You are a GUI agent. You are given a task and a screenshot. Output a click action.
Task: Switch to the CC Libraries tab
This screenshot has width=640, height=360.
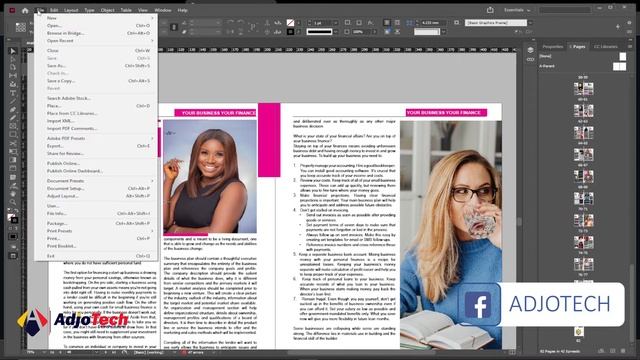tap(606, 47)
